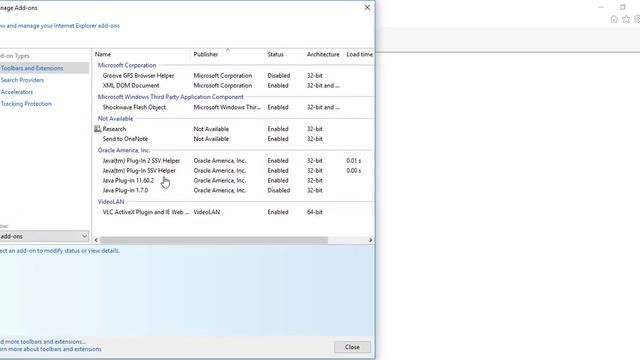Click the Close button
This screenshot has width=640, height=360.
pos(352,347)
